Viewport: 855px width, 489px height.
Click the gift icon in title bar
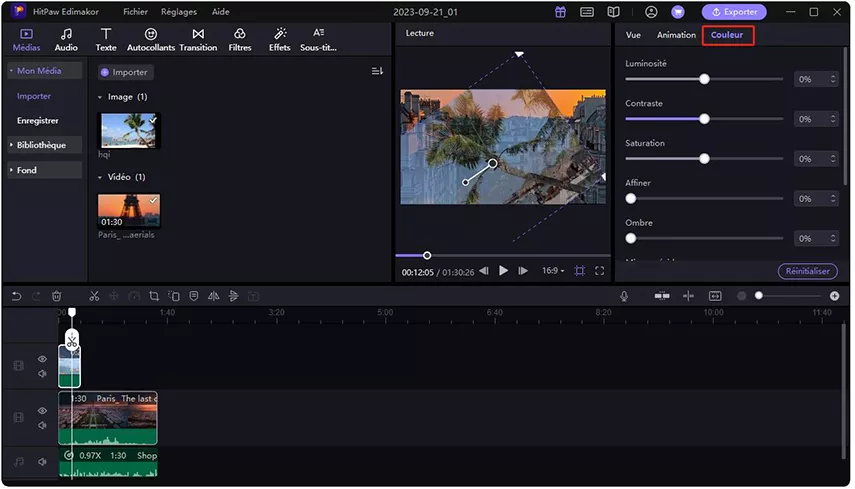pos(561,12)
